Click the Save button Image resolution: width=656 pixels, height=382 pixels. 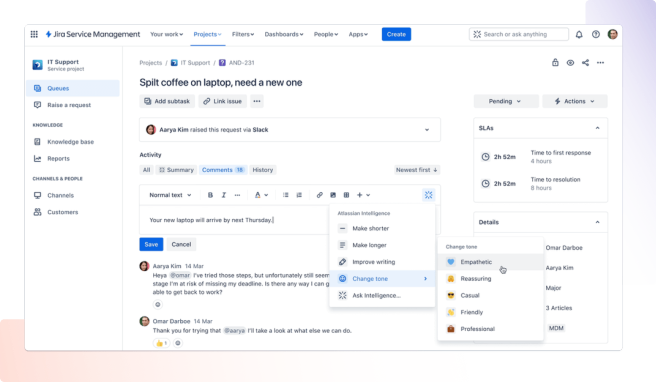[x=151, y=244]
